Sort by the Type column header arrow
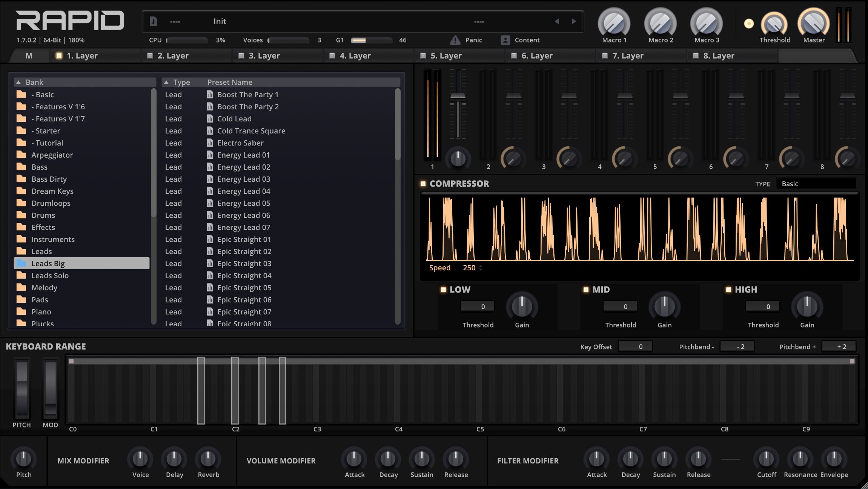 coord(166,82)
